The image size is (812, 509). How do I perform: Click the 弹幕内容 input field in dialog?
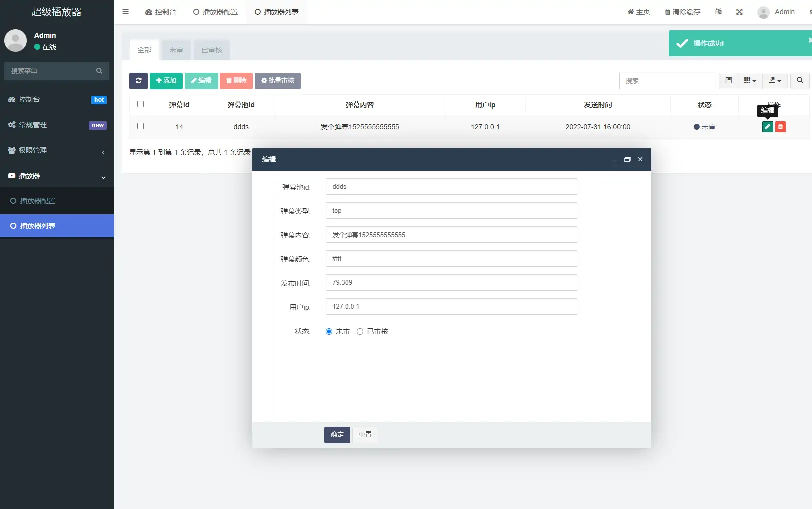tap(451, 235)
